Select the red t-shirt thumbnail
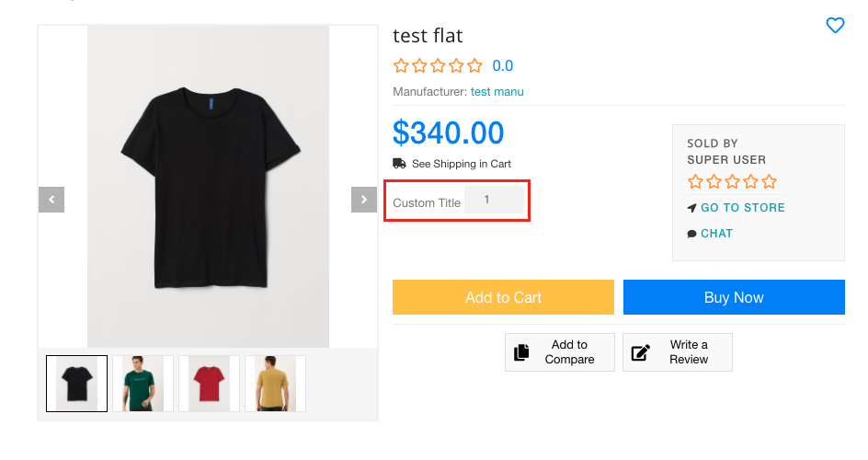 pyautogui.click(x=210, y=384)
